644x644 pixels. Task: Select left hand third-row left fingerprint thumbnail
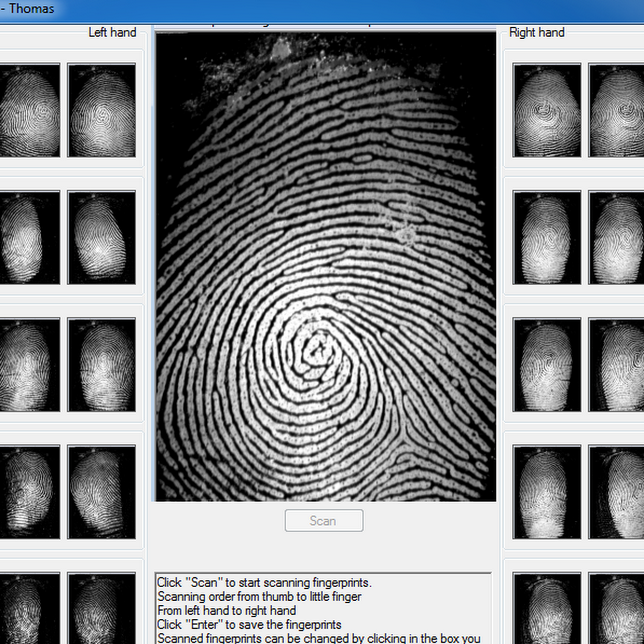(x=29, y=365)
